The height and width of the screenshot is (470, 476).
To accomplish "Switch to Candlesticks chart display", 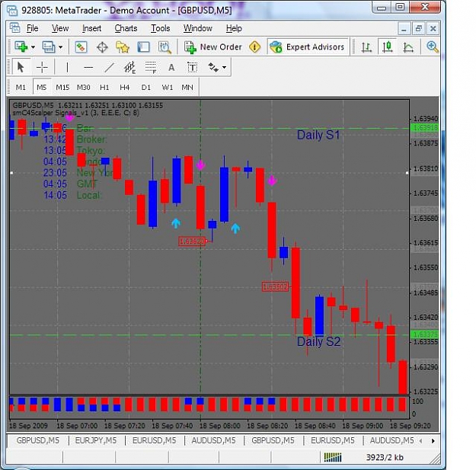I will click(388, 46).
